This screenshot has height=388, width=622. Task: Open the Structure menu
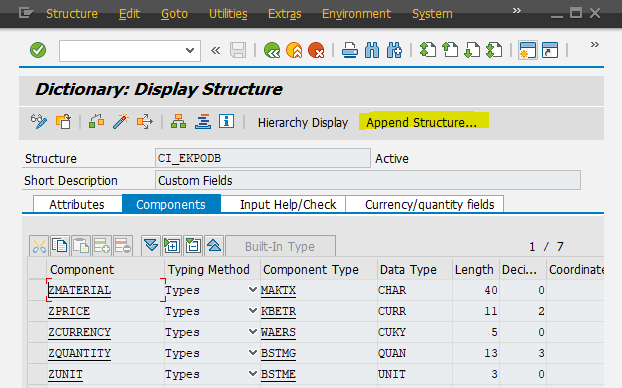pyautogui.click(x=72, y=14)
